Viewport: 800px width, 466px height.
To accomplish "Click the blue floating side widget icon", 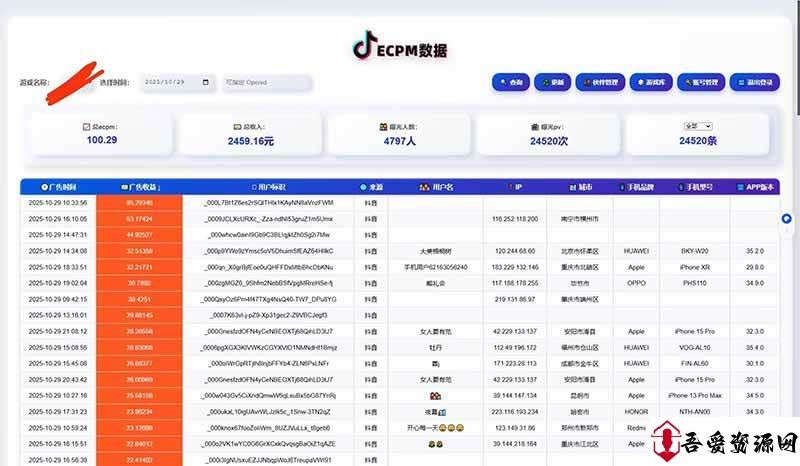I will (x=786, y=219).
